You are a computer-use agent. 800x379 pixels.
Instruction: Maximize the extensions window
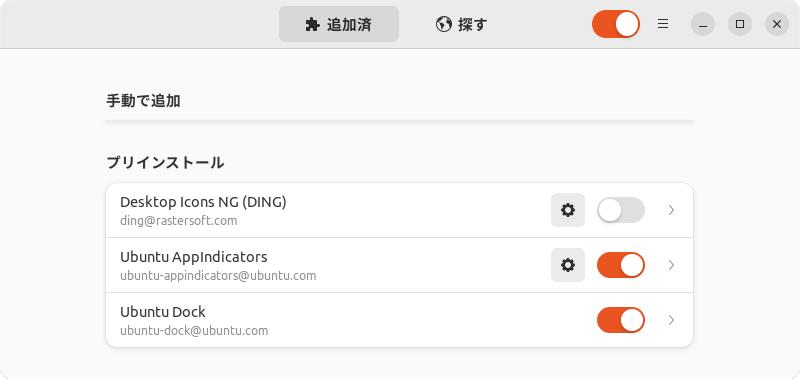pos(740,24)
